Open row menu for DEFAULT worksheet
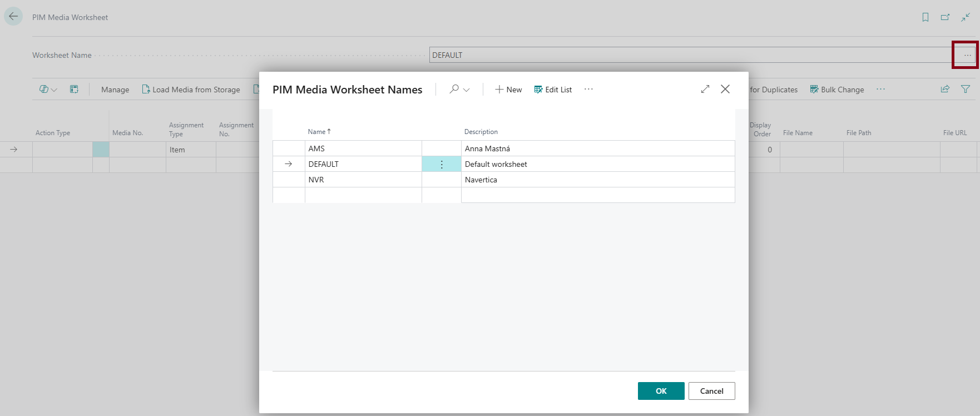 pos(442,164)
